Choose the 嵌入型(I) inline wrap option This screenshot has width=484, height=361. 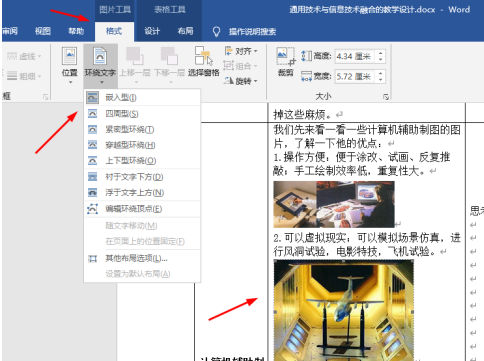[x=142, y=97]
